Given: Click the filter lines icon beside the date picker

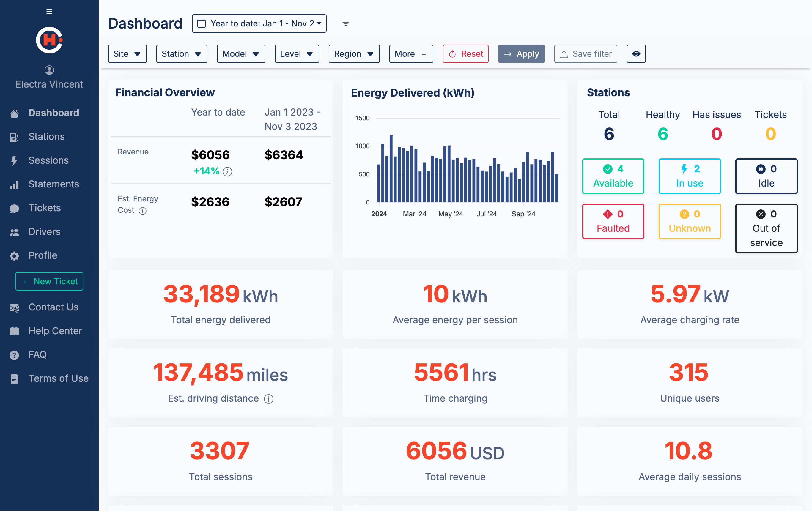Looking at the screenshot, I should tap(345, 23).
